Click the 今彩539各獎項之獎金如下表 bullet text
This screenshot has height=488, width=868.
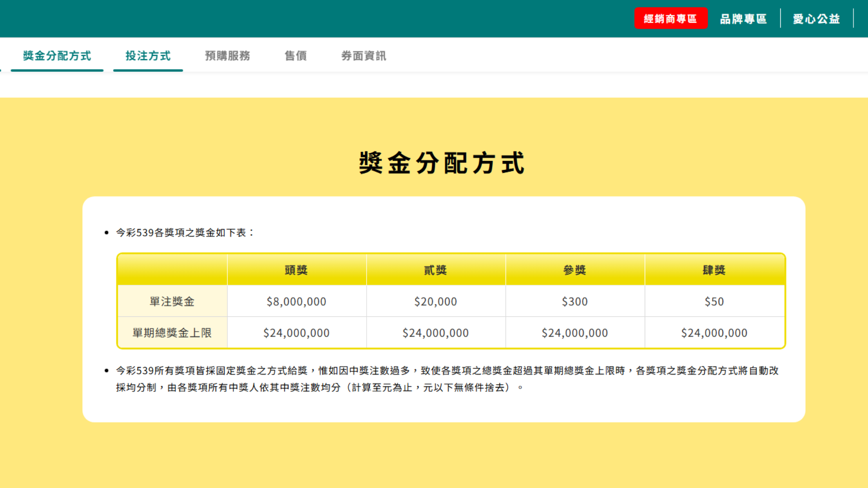click(x=185, y=232)
